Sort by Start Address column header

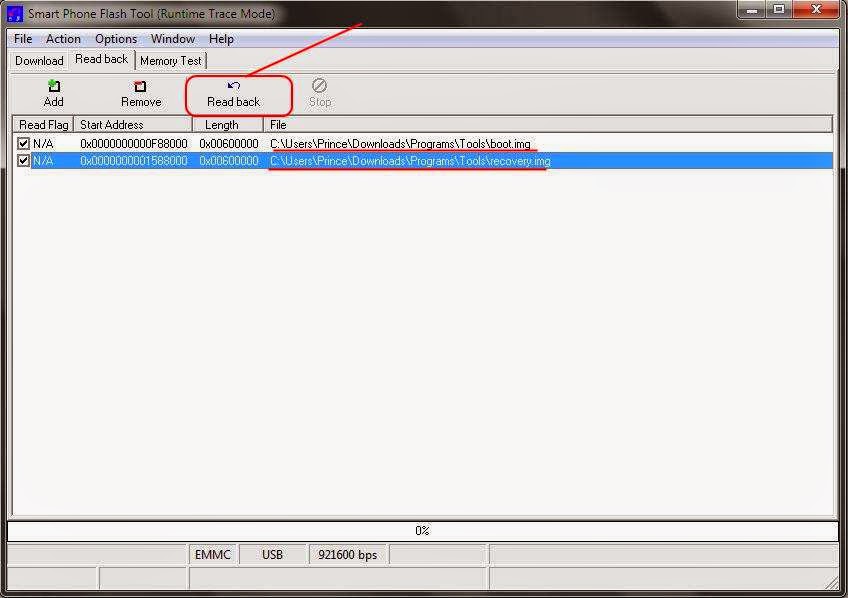point(133,125)
